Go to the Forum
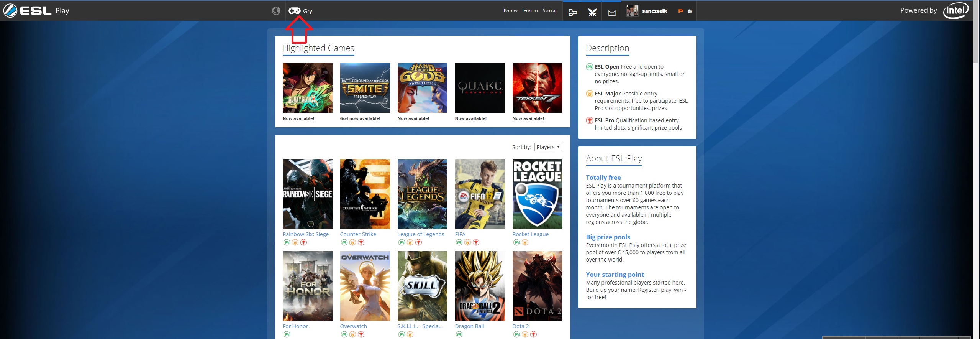 (x=530, y=11)
